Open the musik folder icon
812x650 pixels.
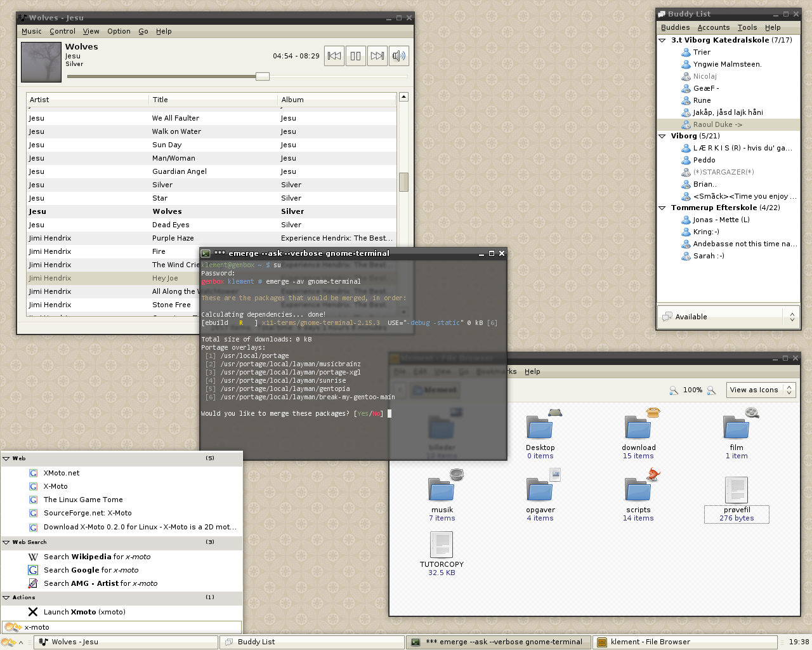(442, 488)
